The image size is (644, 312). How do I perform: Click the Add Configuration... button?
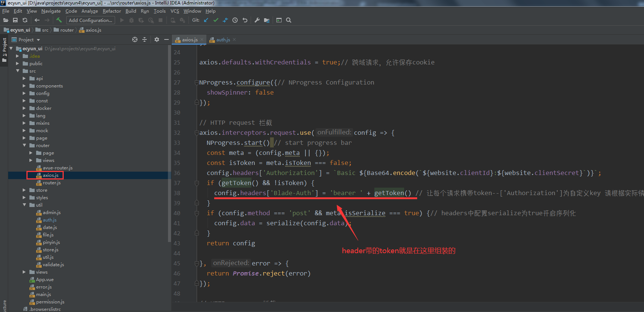point(90,20)
